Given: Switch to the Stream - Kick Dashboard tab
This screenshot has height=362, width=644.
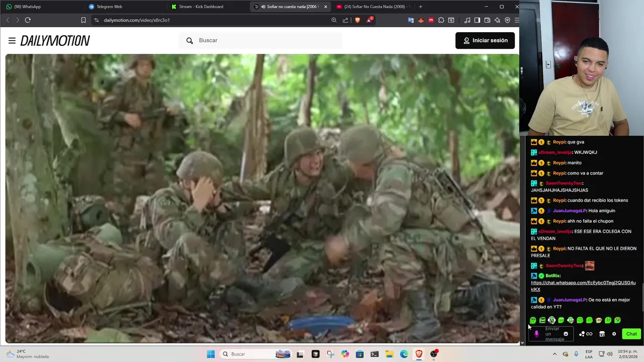Looking at the screenshot, I should [x=206, y=7].
